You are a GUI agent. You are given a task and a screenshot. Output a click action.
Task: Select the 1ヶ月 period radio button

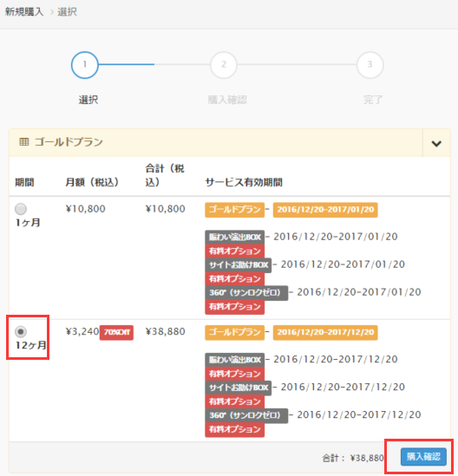(x=21, y=209)
